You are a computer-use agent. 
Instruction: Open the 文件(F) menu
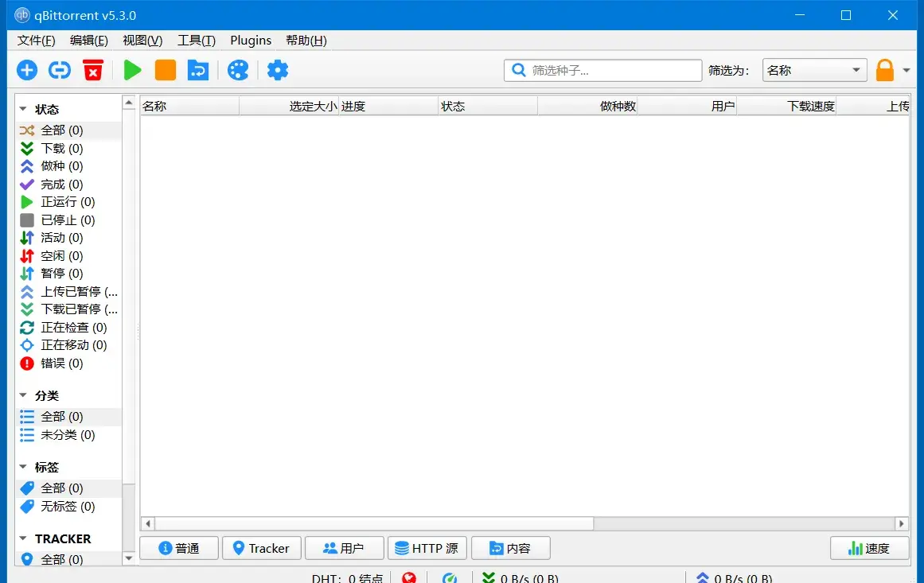click(x=36, y=40)
